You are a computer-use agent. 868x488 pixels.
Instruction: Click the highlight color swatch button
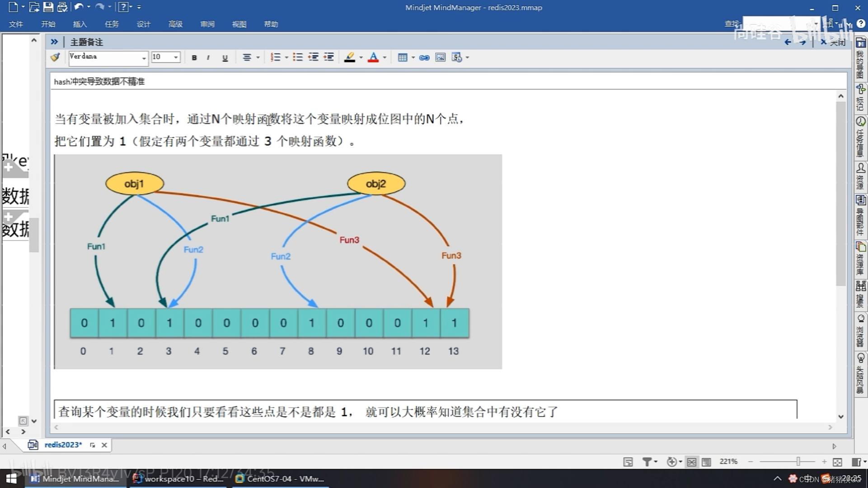point(350,57)
